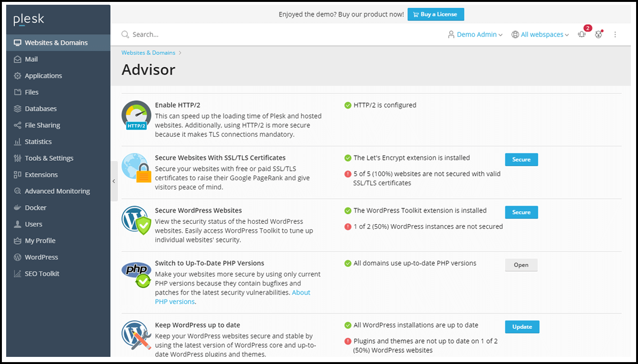Click the '5 of 5 (100%) websites' warning text
Viewport: 638px width, 364px height.
(427, 178)
